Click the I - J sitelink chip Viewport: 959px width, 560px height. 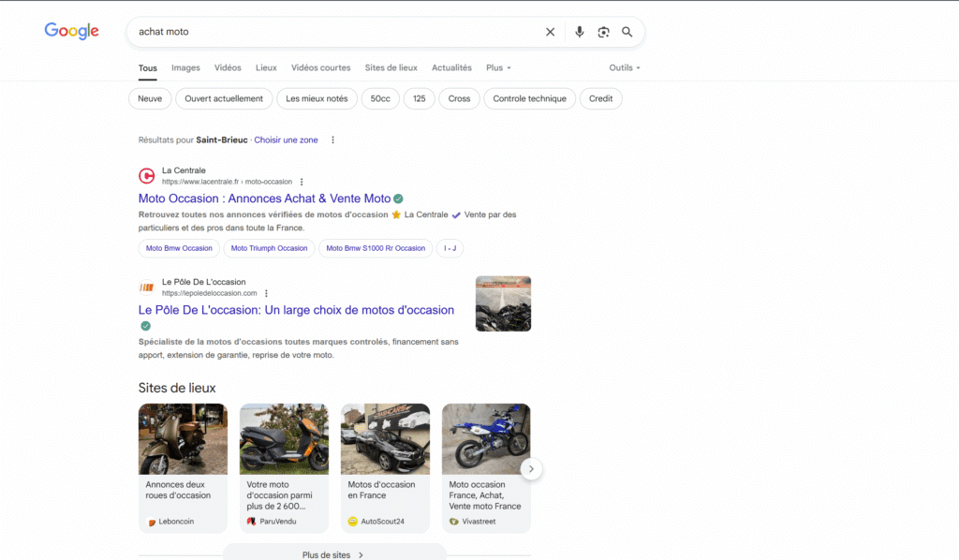point(450,248)
